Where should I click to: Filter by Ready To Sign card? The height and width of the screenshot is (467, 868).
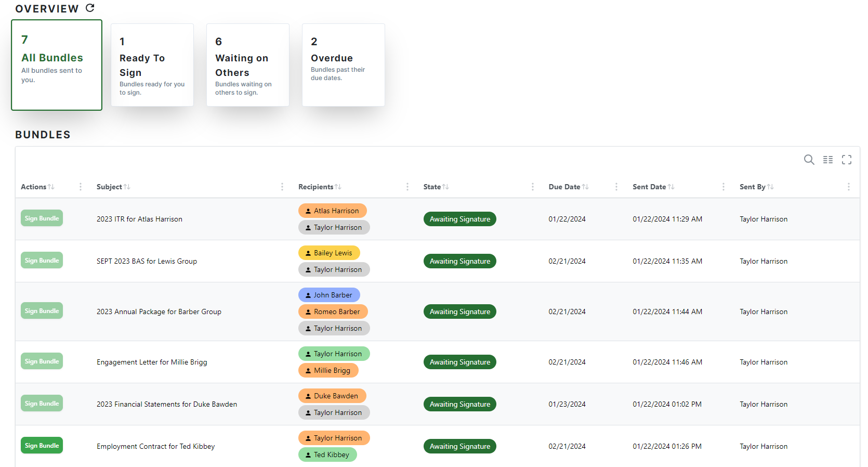[152, 65]
